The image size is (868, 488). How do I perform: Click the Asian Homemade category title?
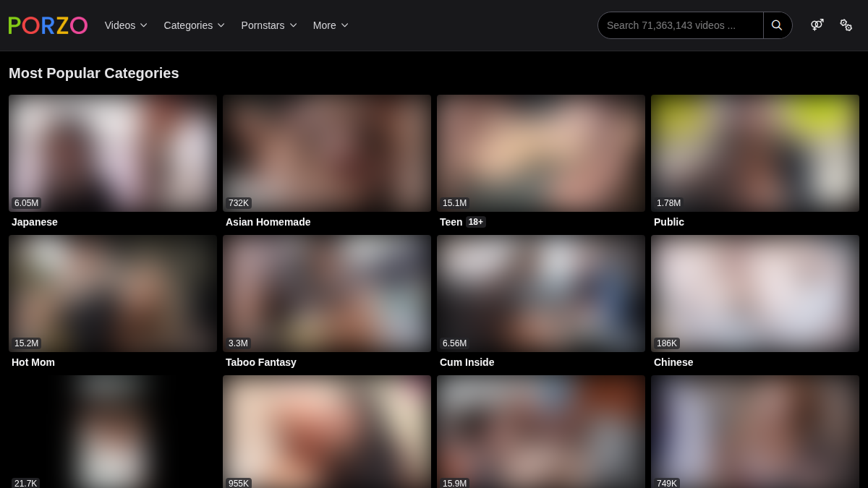[268, 222]
